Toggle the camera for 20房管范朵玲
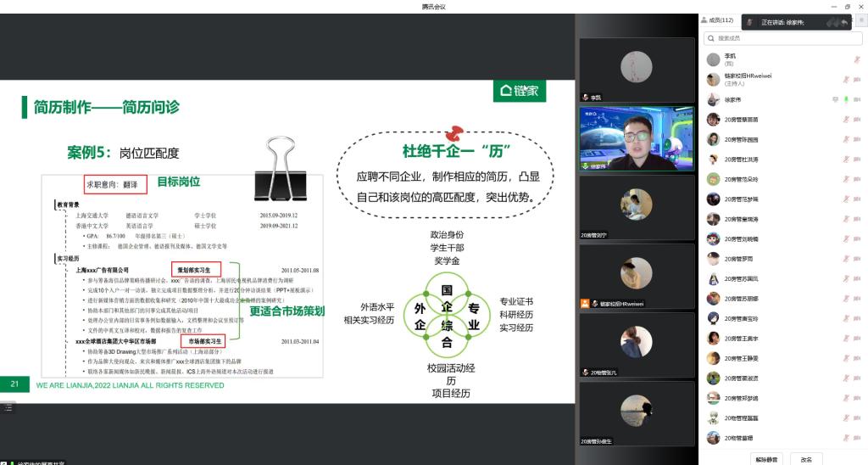This screenshot has width=868, height=465. 857,179
